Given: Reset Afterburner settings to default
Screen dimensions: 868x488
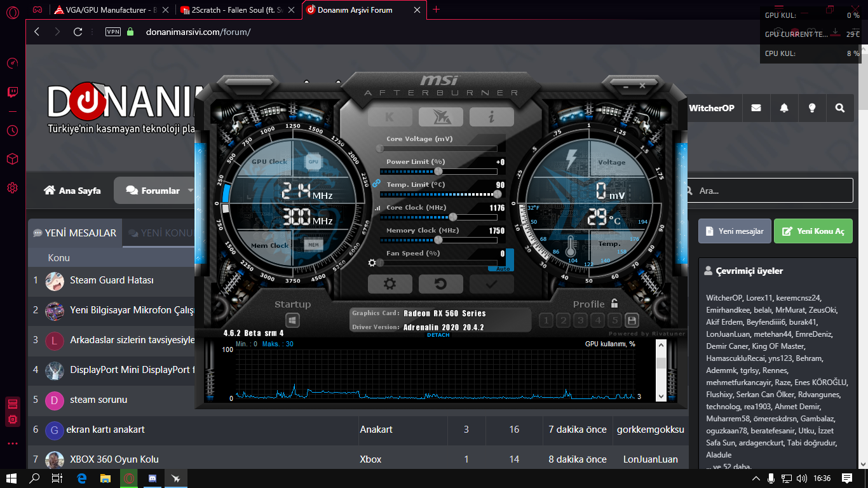Looking at the screenshot, I should [440, 284].
